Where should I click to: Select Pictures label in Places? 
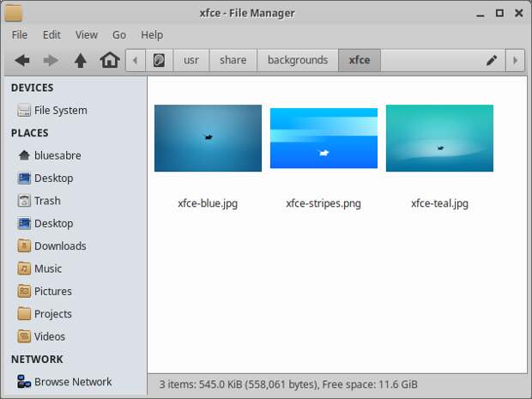coord(53,291)
